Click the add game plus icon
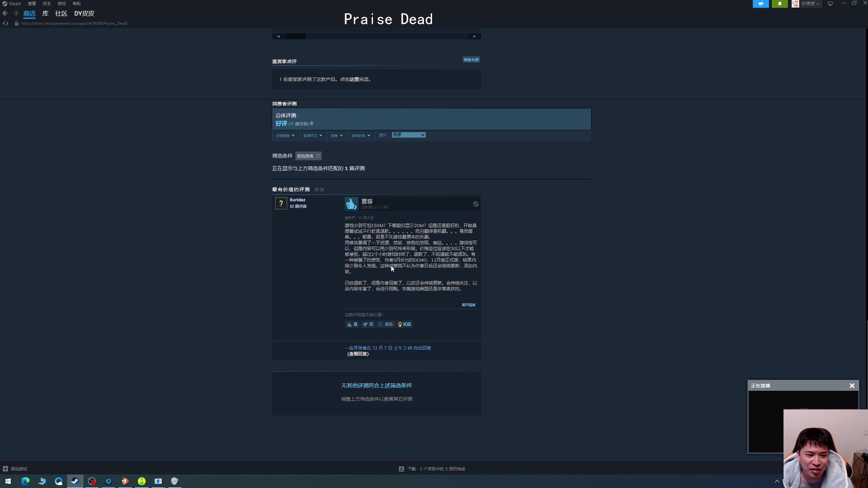 5,469
